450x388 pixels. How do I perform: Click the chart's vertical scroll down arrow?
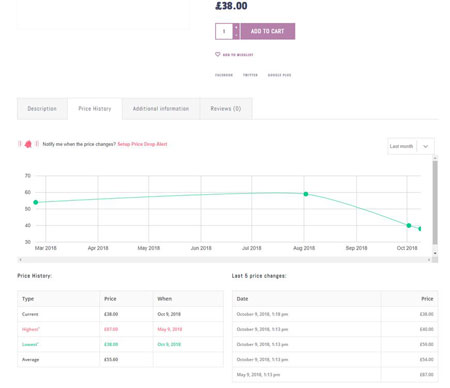435,253
